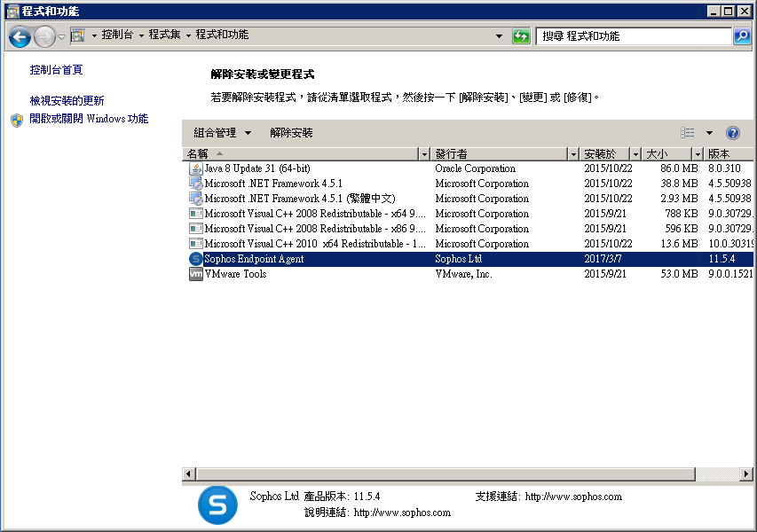Image resolution: width=757 pixels, height=532 pixels.
Task: Click the large Sophos logo in details pane
Action: tap(217, 505)
